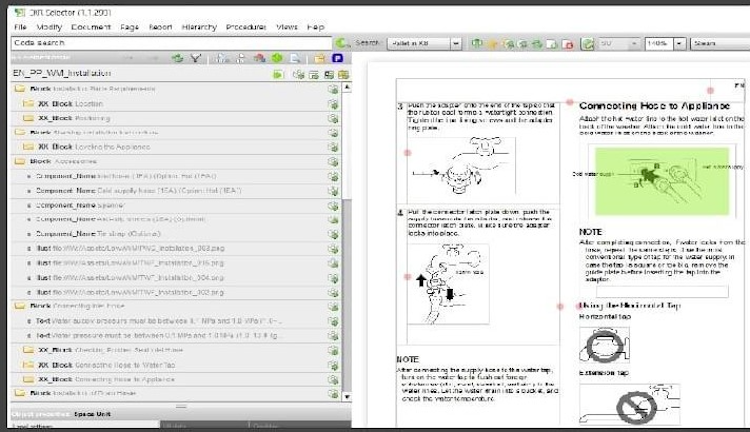Click the green hose connection illustration
Image resolution: width=750 pixels, height=432 pixels.
click(x=662, y=181)
